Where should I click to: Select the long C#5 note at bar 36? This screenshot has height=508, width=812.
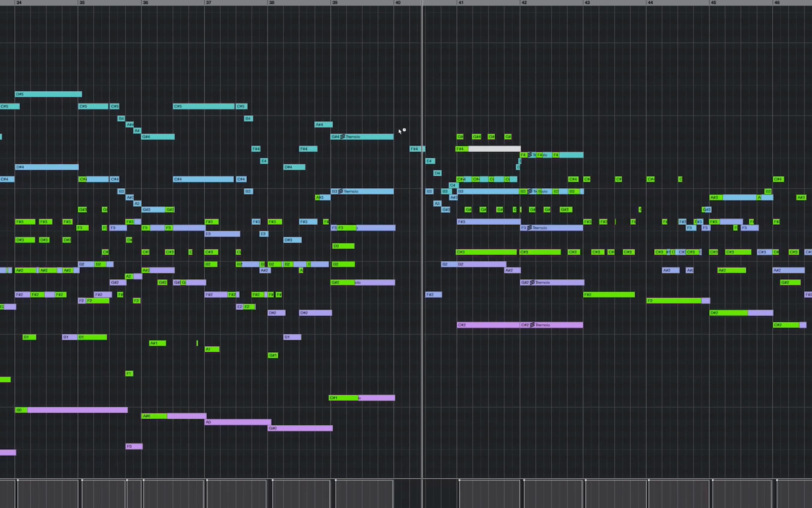203,106
